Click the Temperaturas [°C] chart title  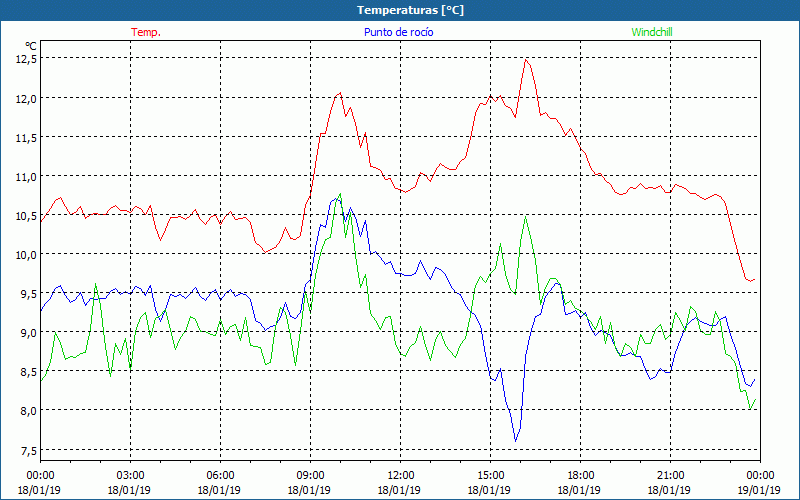pos(410,10)
